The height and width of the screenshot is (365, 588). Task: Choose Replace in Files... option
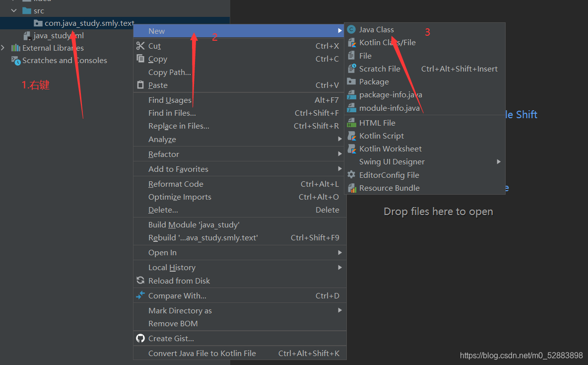pos(240,126)
